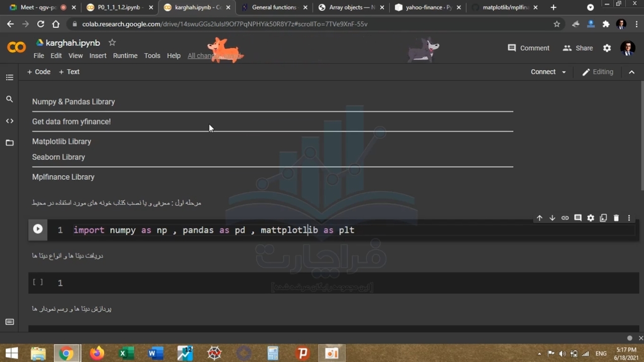Run the import numpy code cell
The image size is (644, 362).
(38, 229)
